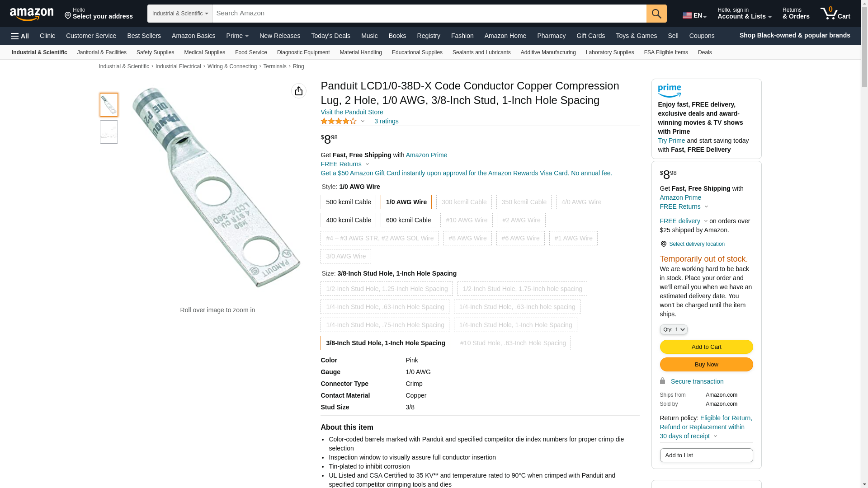Open Today's Deals from navigation bar
868x488 pixels.
[330, 36]
